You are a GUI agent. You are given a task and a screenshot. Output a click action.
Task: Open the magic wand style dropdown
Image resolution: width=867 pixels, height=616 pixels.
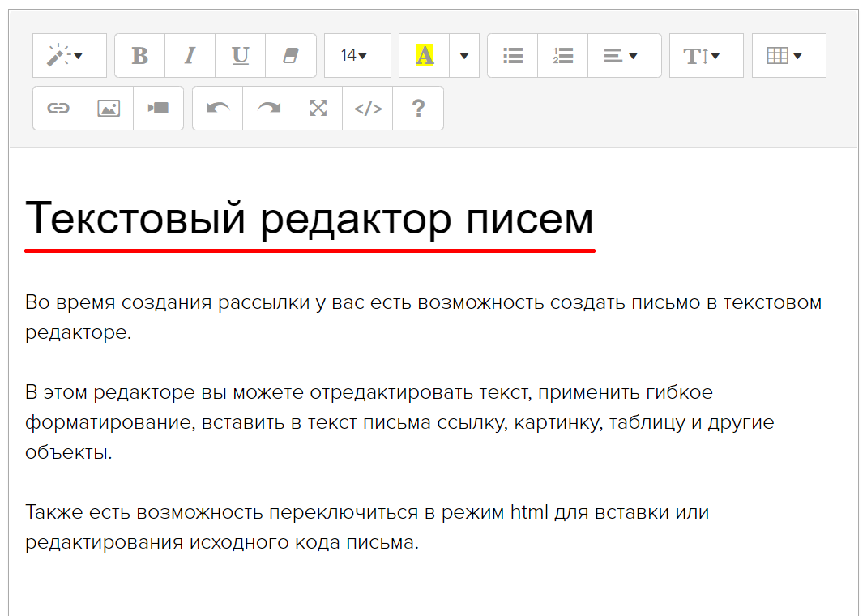(x=69, y=56)
